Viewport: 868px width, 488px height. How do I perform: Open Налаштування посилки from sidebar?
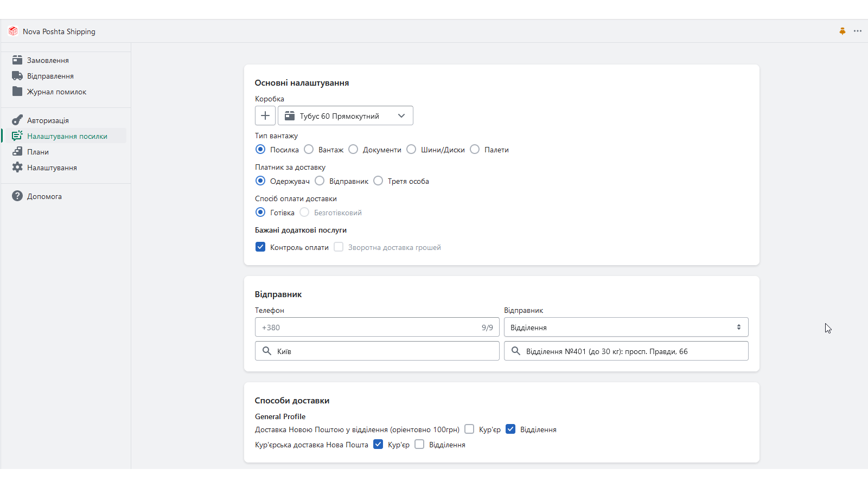(67, 136)
